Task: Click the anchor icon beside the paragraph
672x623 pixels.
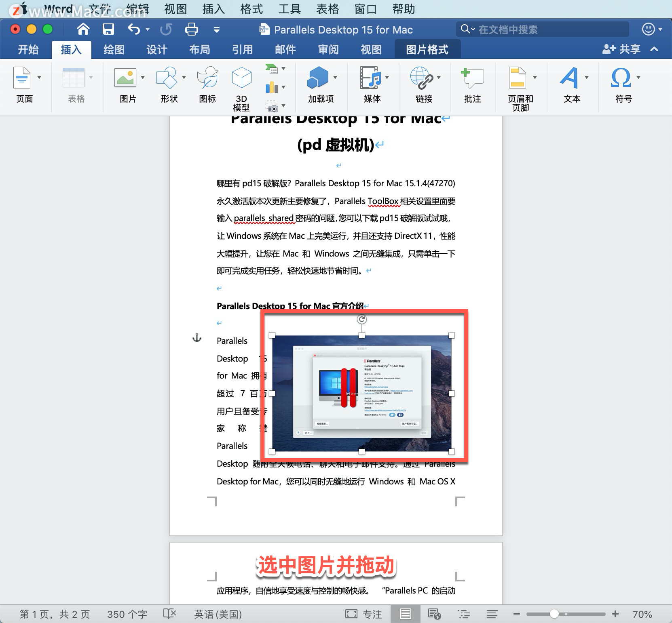Action: point(197,338)
